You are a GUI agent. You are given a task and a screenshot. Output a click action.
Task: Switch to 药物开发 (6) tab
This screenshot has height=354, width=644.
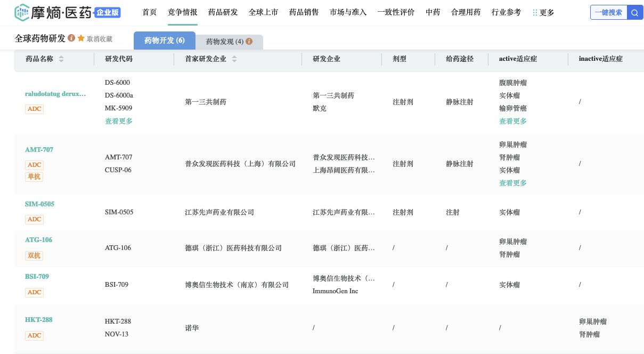(165, 41)
